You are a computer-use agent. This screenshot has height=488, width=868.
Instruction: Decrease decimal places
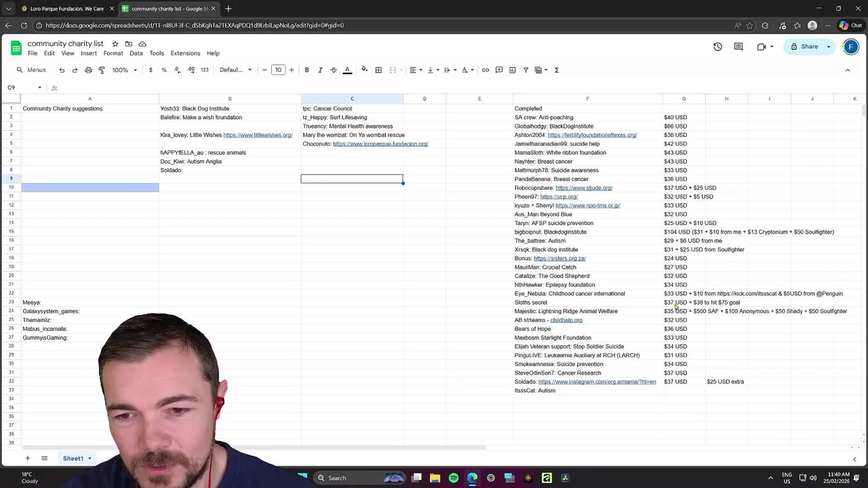point(177,70)
